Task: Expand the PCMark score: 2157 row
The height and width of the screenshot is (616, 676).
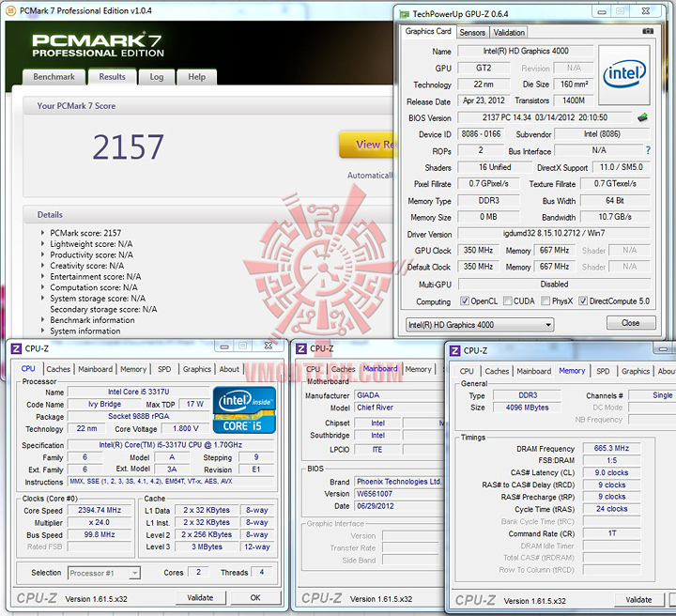Action: [x=42, y=233]
